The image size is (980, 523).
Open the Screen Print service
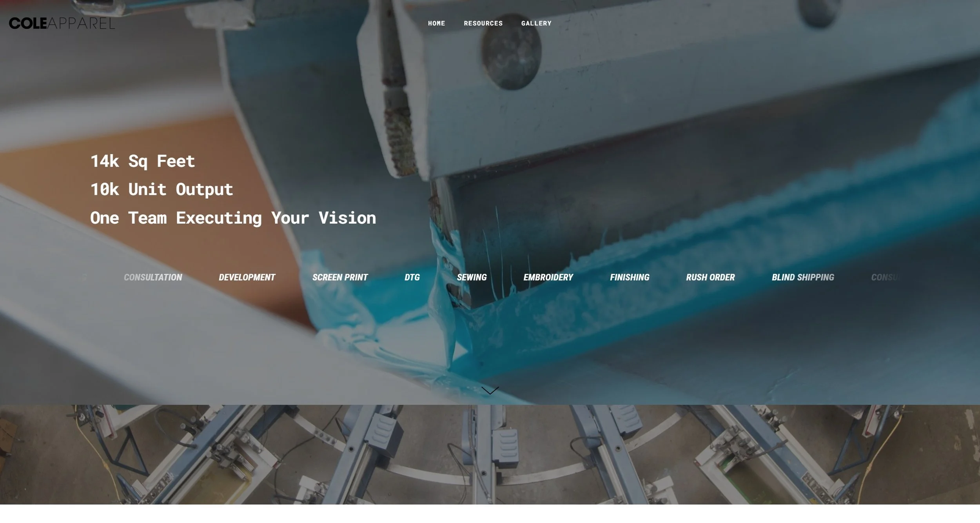[340, 278]
